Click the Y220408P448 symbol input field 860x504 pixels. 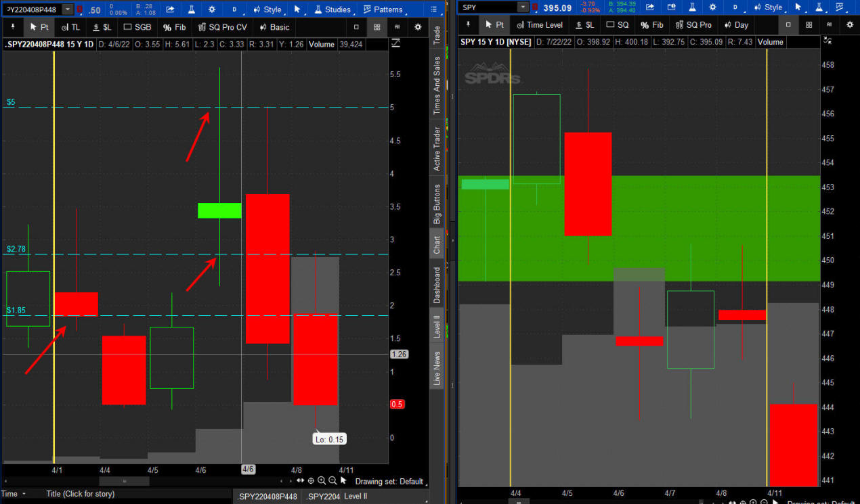click(32, 9)
